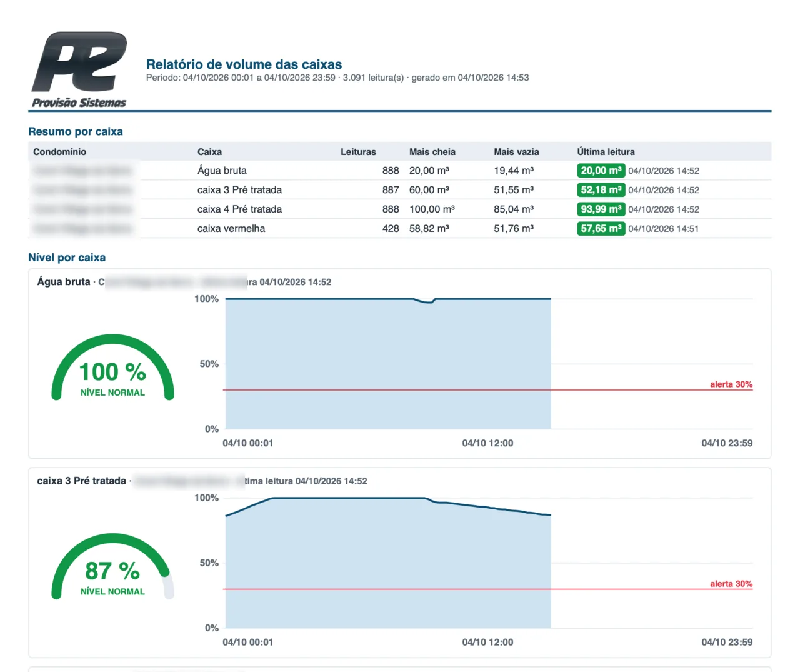Click the 887 readings count cell
The height and width of the screenshot is (672, 800).
[391, 190]
